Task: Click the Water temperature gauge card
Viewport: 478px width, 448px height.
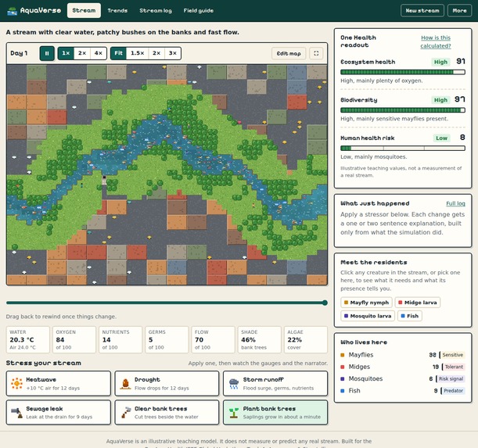Action: click(27, 339)
